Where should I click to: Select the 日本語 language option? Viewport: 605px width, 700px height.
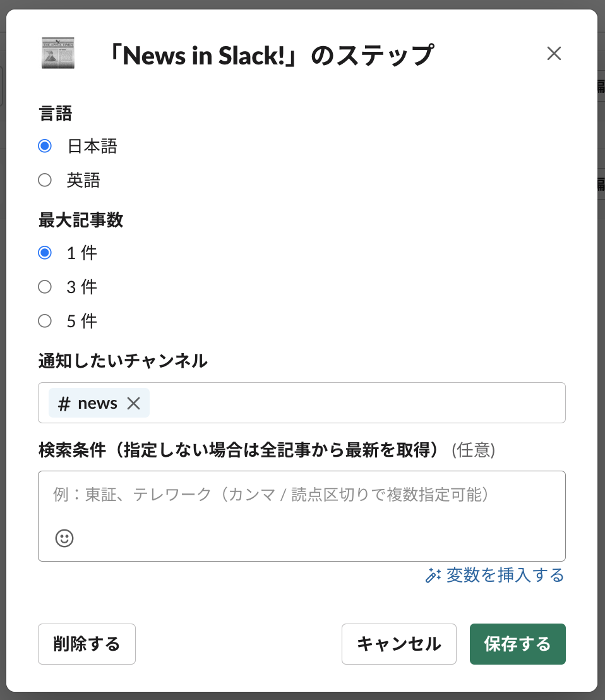coord(45,146)
